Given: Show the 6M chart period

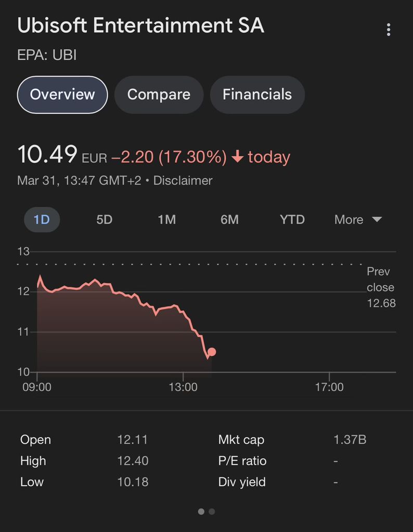Looking at the screenshot, I should click(x=229, y=220).
